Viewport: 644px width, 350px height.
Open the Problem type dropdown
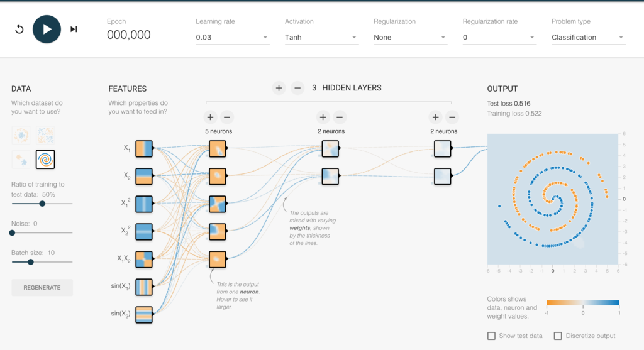588,37
